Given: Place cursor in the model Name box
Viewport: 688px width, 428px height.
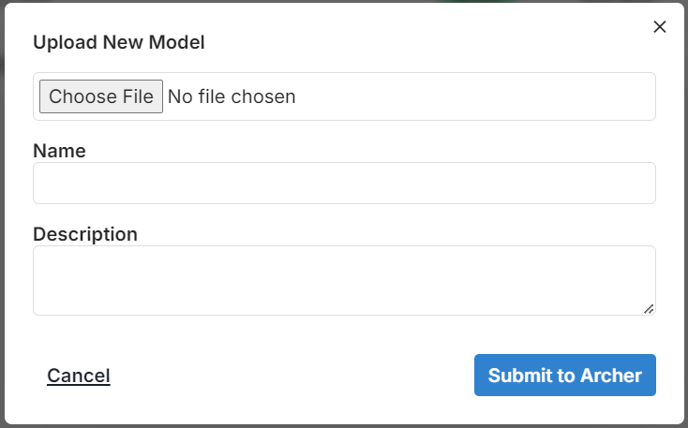Looking at the screenshot, I should point(344,183).
